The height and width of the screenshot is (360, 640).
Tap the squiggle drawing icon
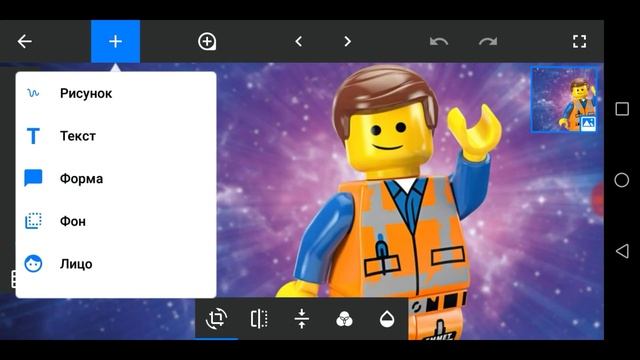(x=33, y=93)
